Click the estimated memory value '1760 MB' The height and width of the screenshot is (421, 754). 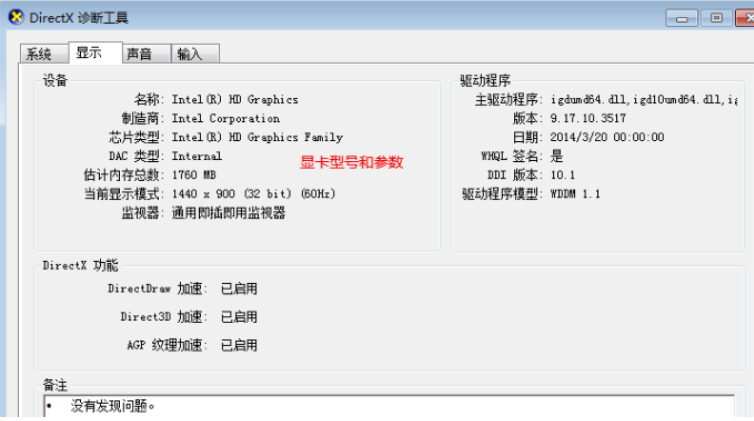tap(194, 174)
